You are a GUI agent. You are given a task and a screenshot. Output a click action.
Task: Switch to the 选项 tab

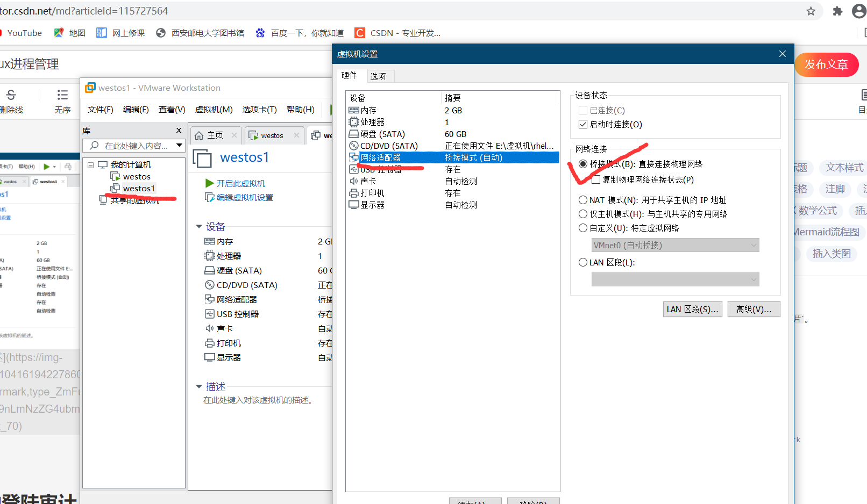[x=380, y=76]
